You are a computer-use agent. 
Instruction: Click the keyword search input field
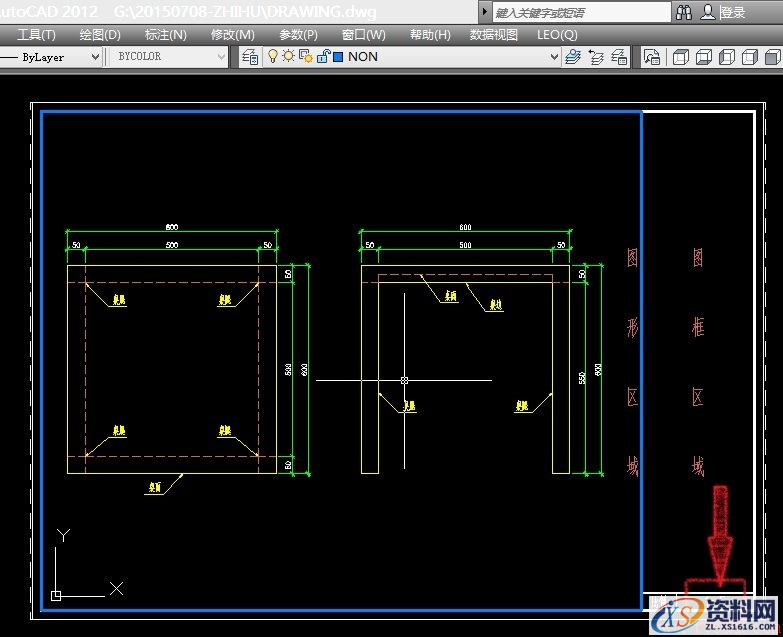tap(580, 12)
